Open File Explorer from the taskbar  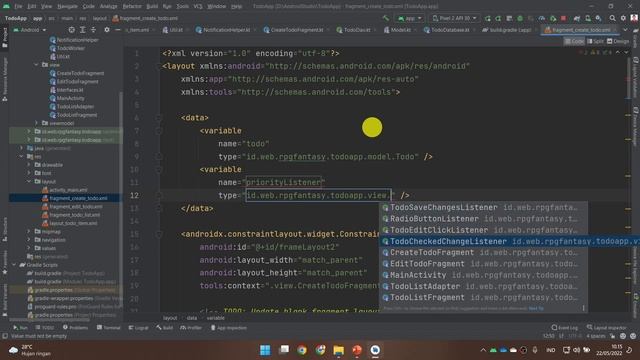click(339, 350)
